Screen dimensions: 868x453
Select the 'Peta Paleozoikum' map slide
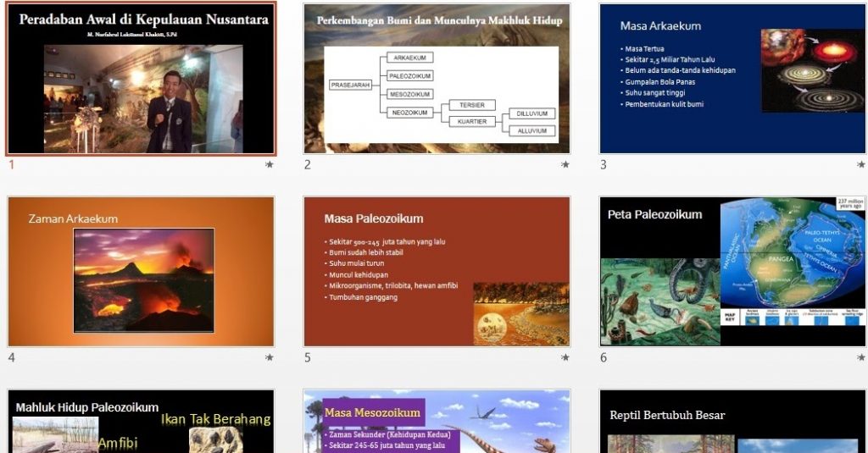tap(732, 272)
